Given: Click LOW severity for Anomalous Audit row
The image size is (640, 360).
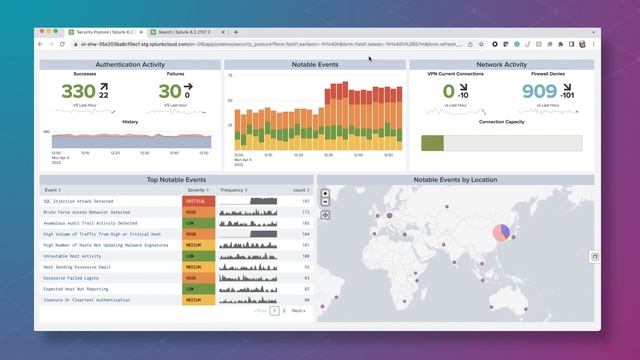Looking at the screenshot, I should [198, 223].
